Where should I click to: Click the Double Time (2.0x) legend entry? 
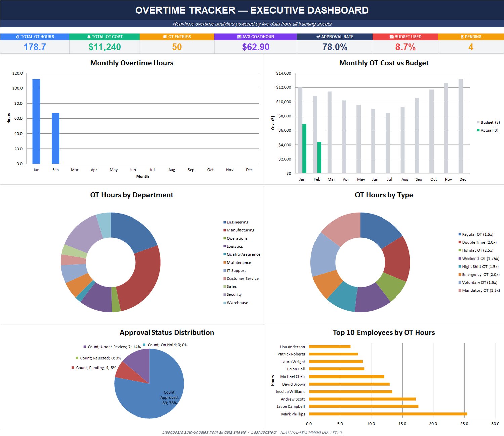(478, 242)
